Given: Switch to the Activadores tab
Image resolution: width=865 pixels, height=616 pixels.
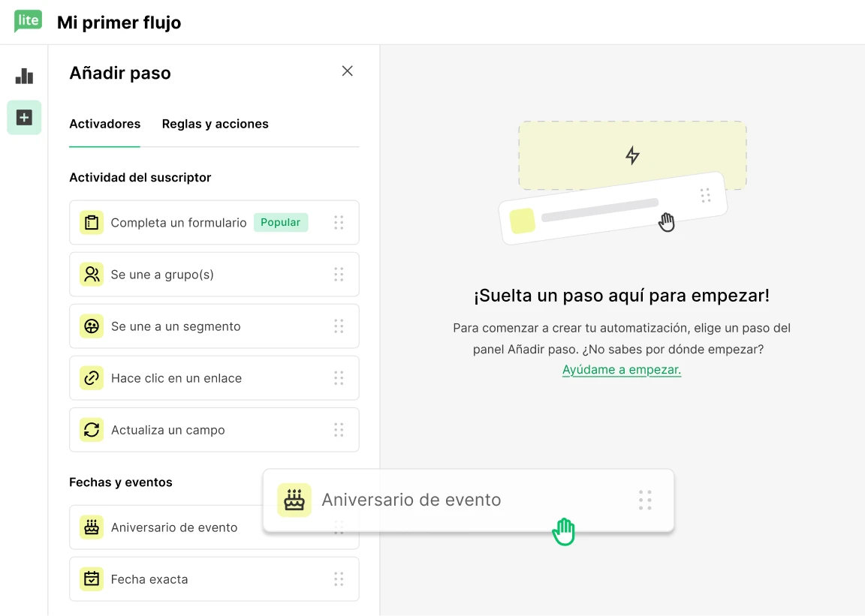Looking at the screenshot, I should [x=104, y=124].
